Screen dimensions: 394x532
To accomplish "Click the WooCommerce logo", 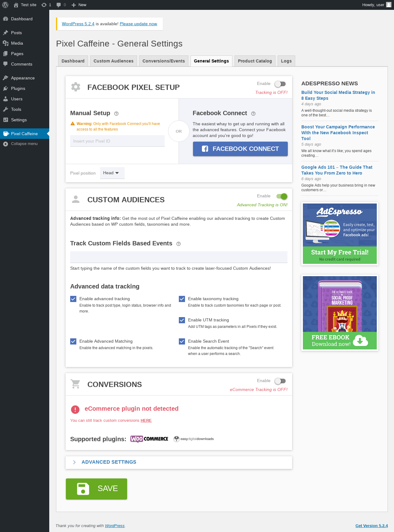I will (x=149, y=439).
